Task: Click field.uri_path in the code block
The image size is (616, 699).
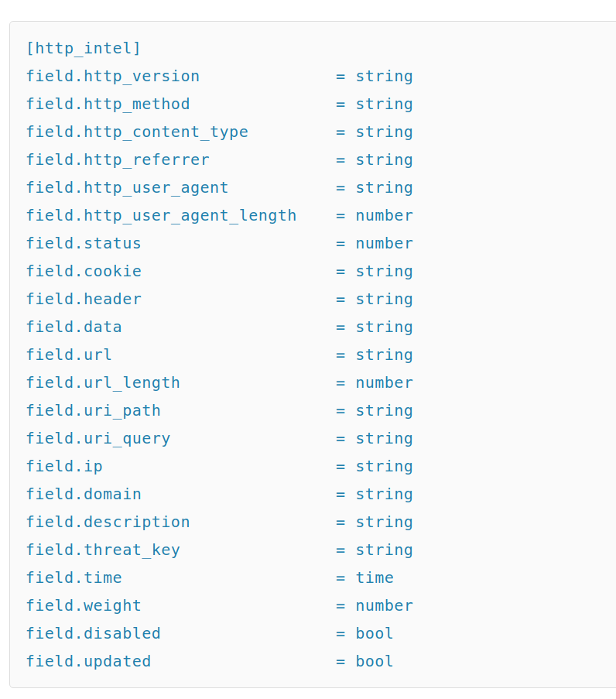Action: pyautogui.click(x=94, y=411)
